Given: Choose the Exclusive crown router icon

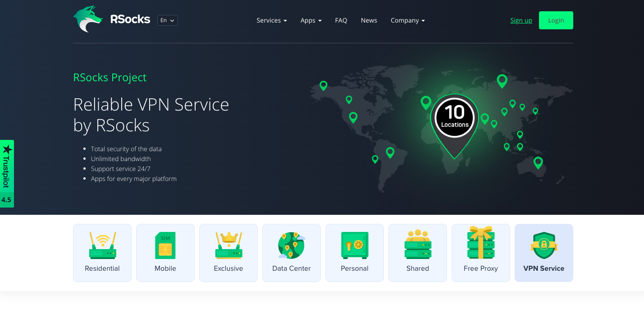Looking at the screenshot, I should (x=228, y=245).
